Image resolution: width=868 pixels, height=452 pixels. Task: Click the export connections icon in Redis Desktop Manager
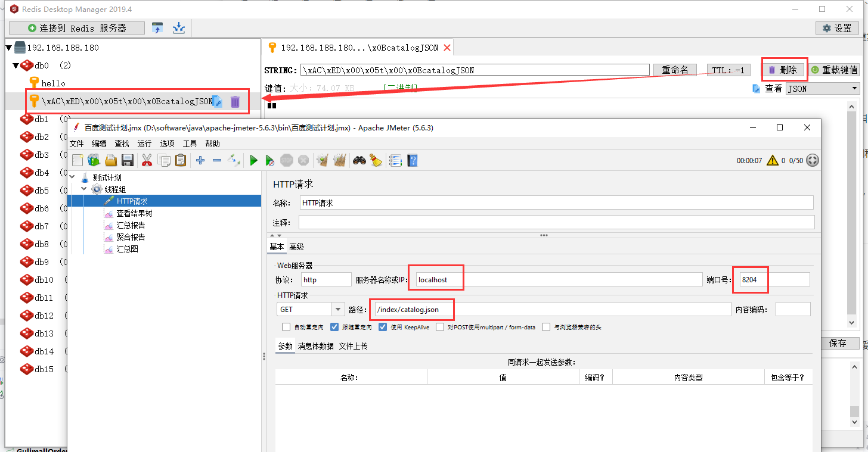178,28
